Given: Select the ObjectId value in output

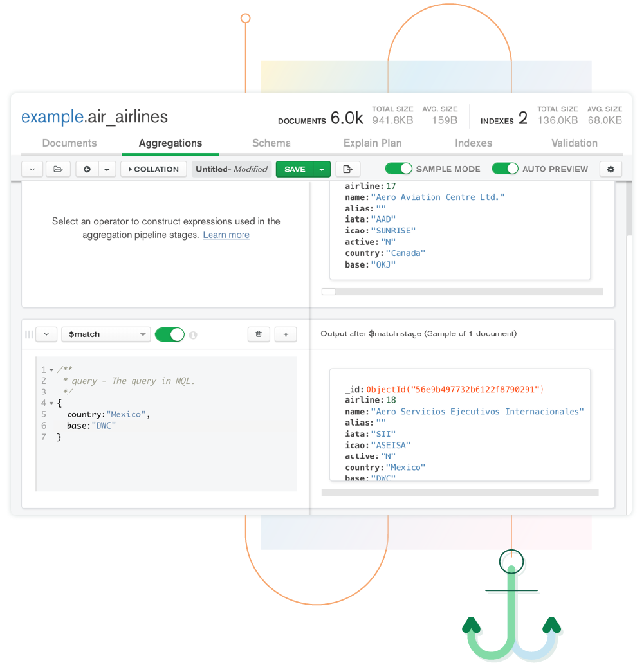Looking at the screenshot, I should (455, 389).
